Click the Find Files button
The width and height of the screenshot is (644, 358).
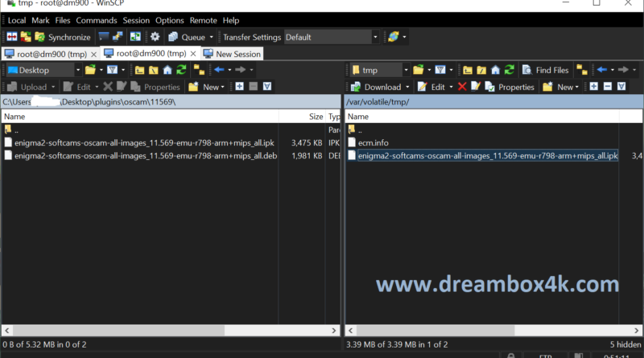tap(546, 70)
